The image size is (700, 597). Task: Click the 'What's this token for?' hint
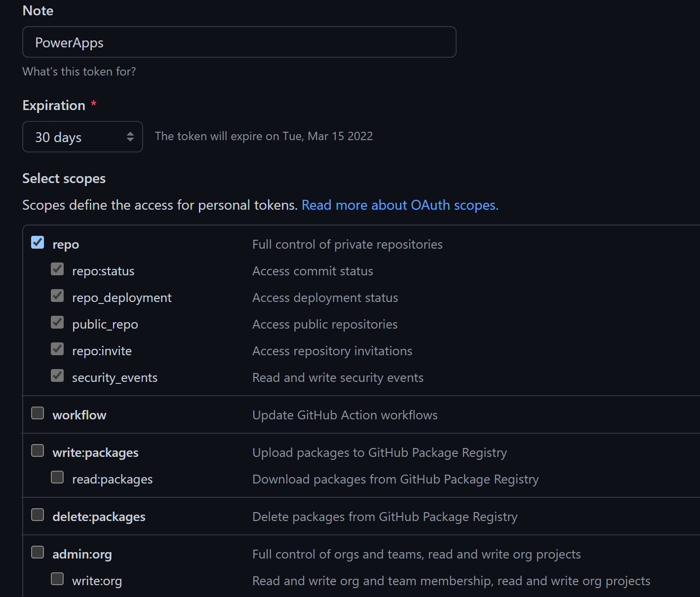pyautogui.click(x=79, y=72)
